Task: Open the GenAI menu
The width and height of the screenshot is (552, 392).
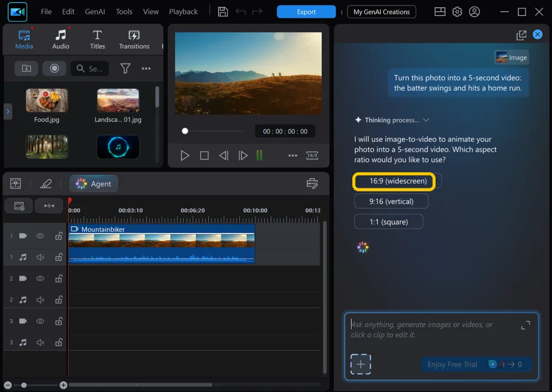Action: (x=95, y=12)
